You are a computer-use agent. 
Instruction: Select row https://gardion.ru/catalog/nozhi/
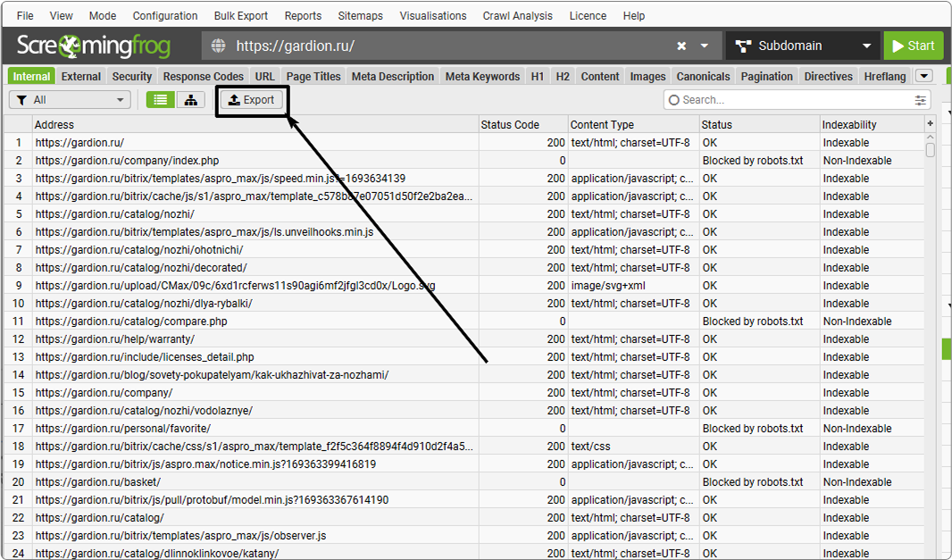click(x=463, y=213)
